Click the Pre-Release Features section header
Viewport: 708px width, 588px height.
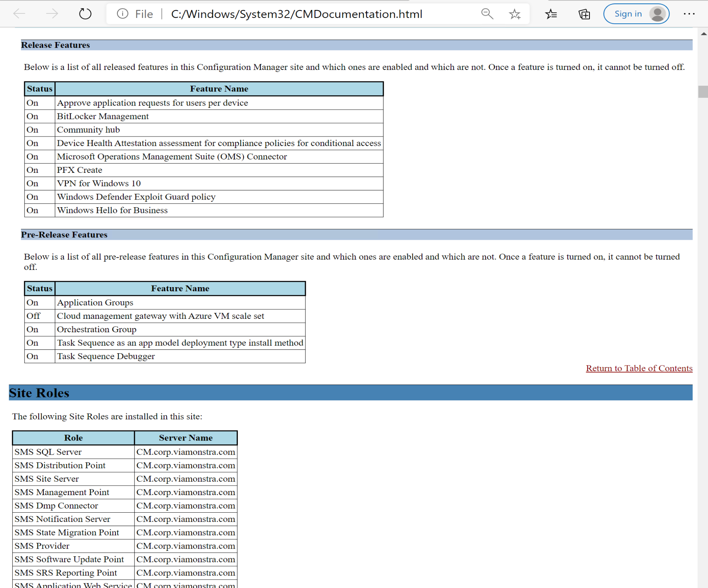pyautogui.click(x=64, y=235)
